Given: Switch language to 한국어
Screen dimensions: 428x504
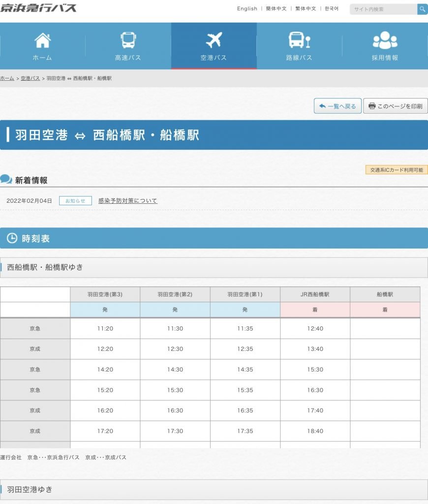Looking at the screenshot, I should (x=332, y=9).
